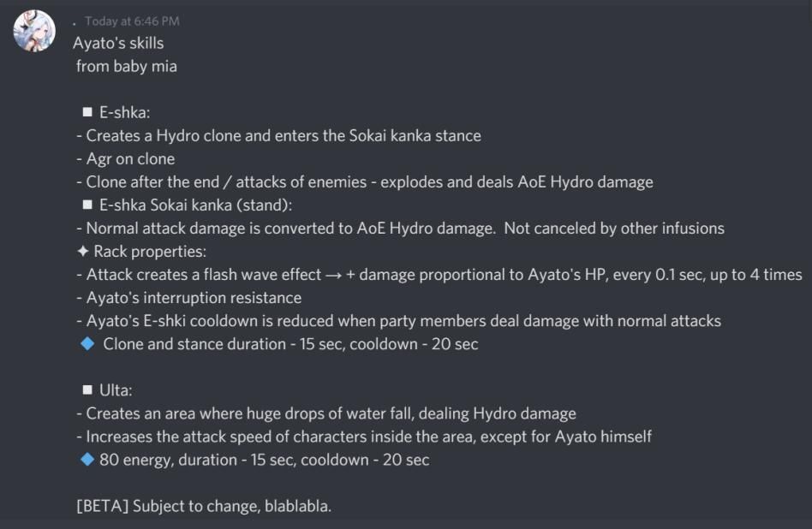Click the blue diamond before Clone and stance duration
812x529 pixels.
[87, 344]
